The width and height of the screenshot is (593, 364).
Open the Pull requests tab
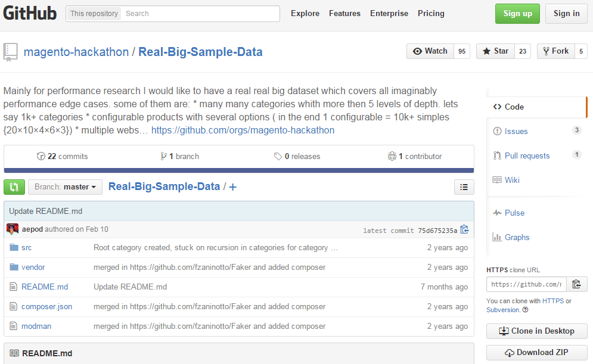click(527, 155)
